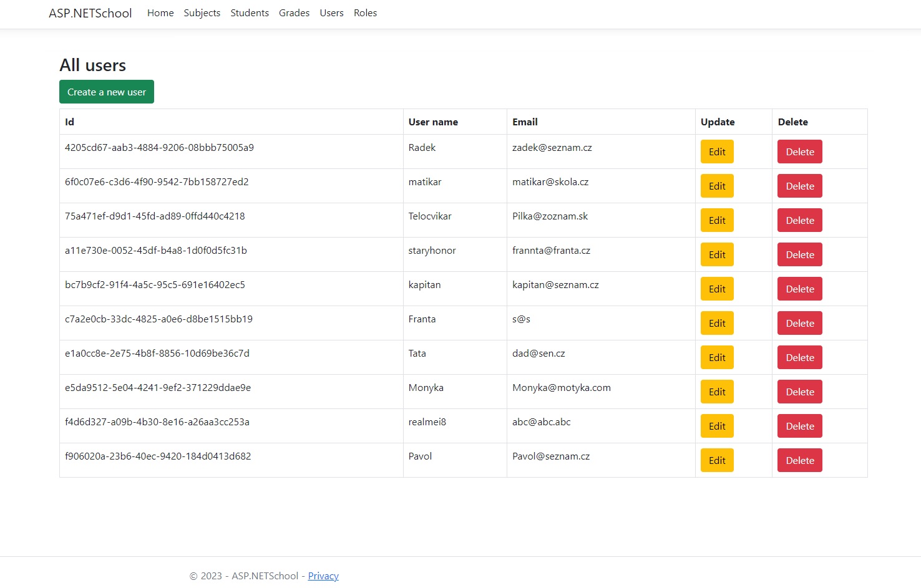Open the Roles nav item

[366, 13]
